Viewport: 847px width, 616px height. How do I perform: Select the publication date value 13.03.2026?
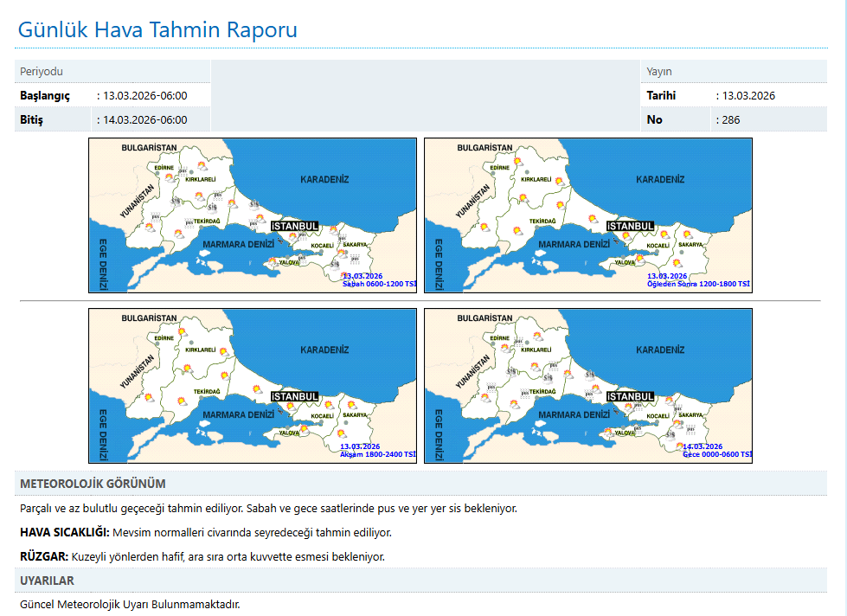(748, 96)
